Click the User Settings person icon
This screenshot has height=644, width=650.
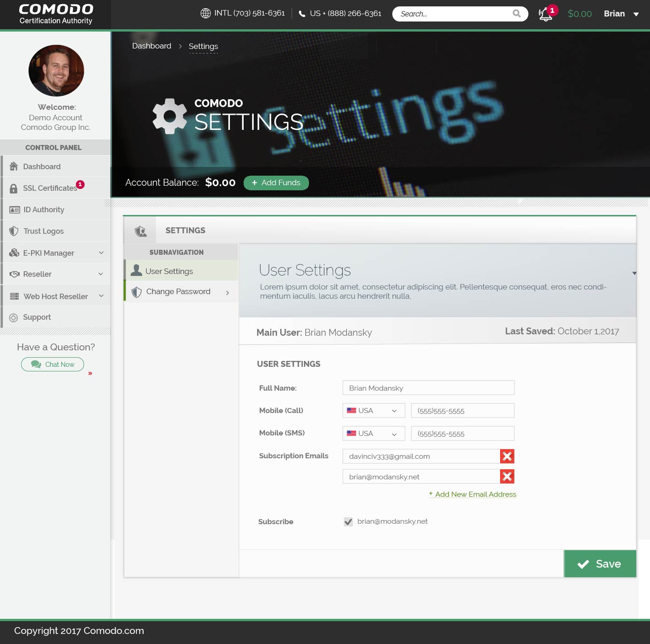tap(136, 270)
